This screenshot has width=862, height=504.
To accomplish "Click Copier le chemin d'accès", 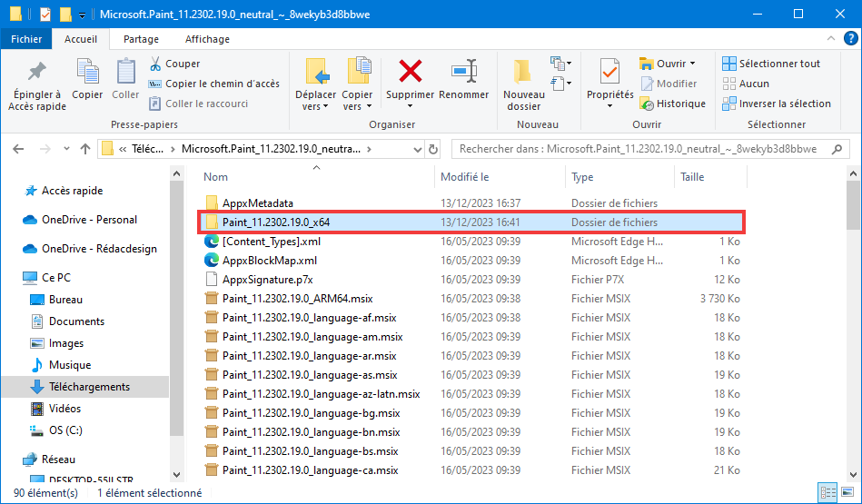I will [214, 84].
